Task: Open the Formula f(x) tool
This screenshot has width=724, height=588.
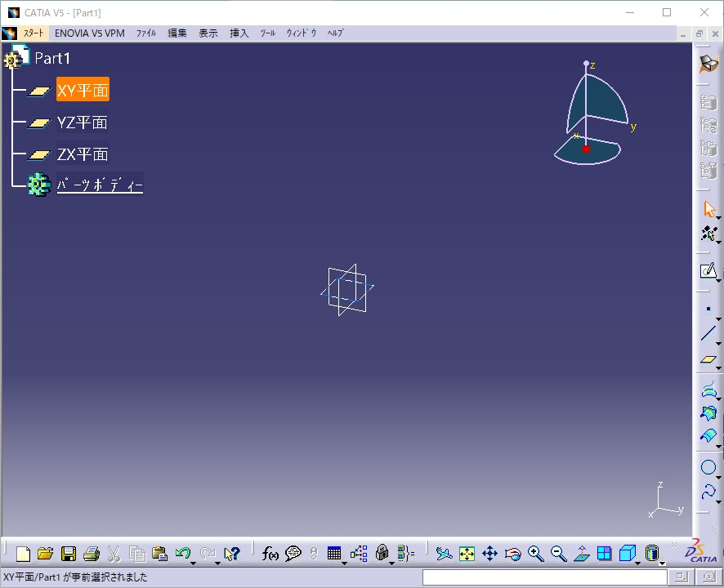Action: 270,554
